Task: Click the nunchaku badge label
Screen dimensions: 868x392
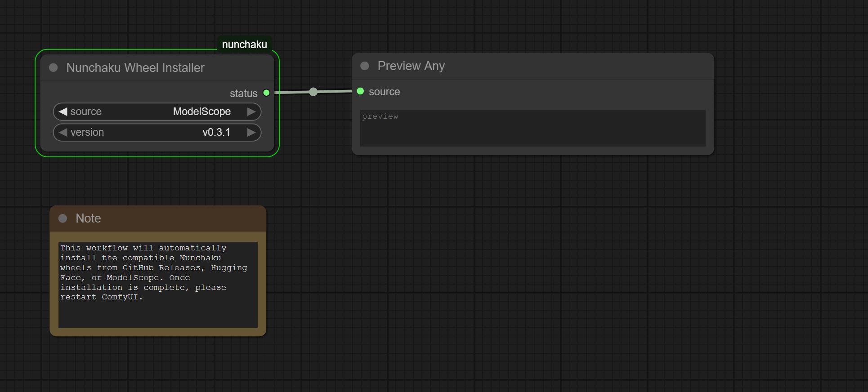Action: point(244,45)
